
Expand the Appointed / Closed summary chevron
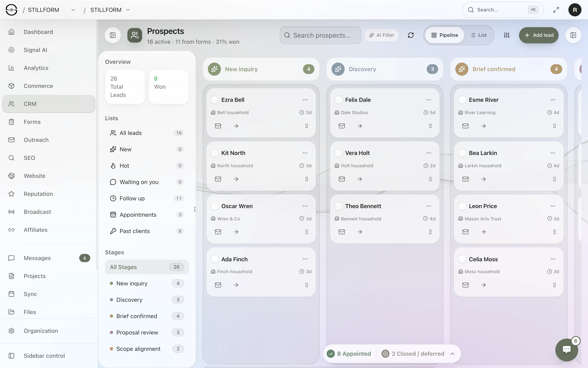452,354
